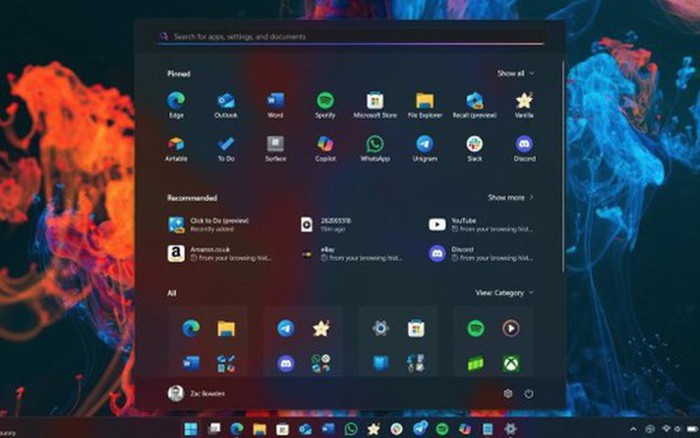Open the mixed-apps folder beside Word in All
Screen dimensions: 700x438
pyautogui.click(x=226, y=364)
